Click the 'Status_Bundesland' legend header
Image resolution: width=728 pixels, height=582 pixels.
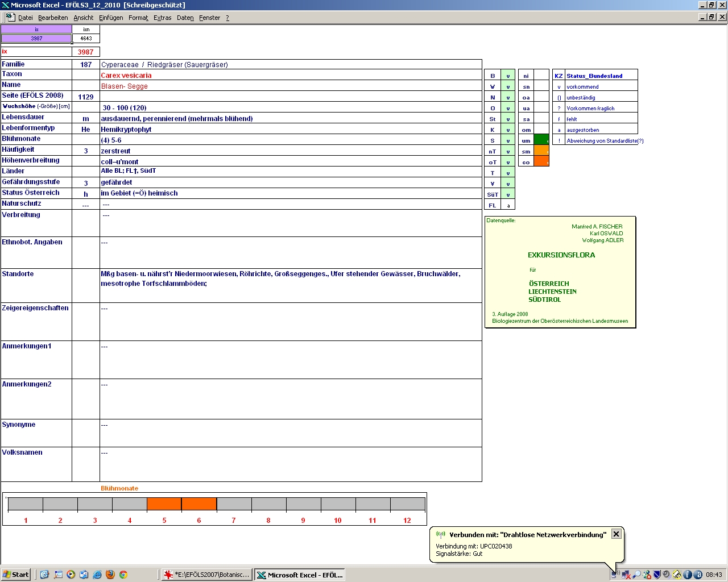coord(594,76)
